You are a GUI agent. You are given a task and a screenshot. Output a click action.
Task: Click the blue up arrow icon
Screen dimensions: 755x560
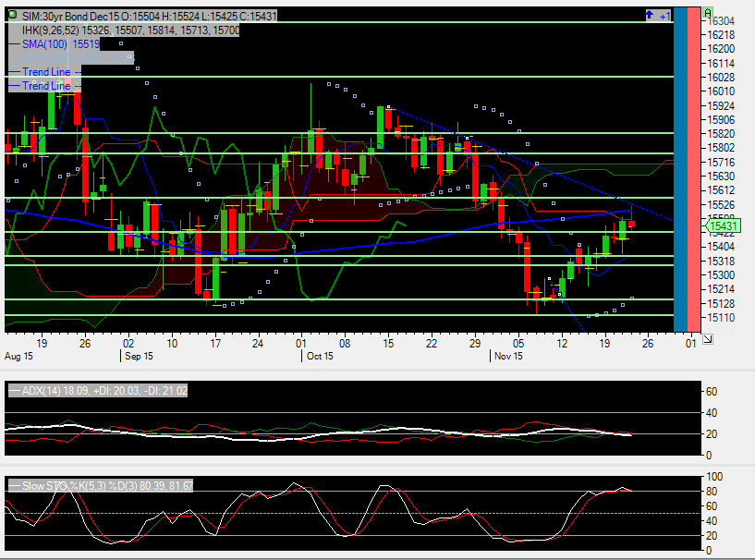pyautogui.click(x=650, y=16)
